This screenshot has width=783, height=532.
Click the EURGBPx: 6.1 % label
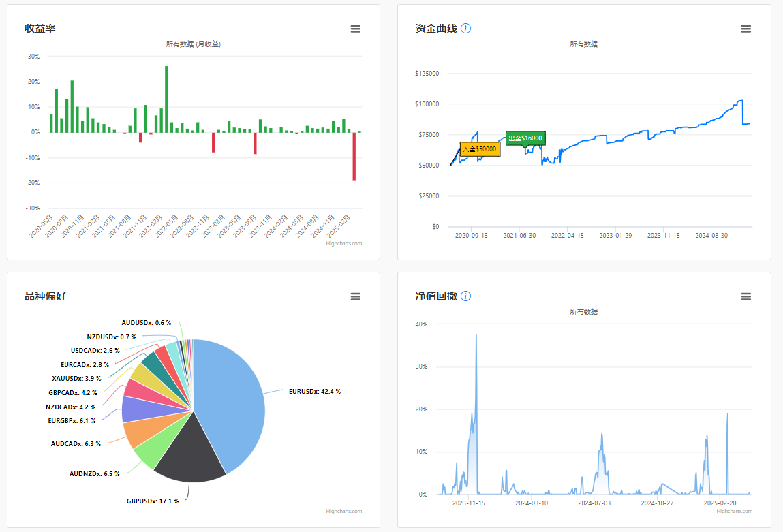[72, 421]
